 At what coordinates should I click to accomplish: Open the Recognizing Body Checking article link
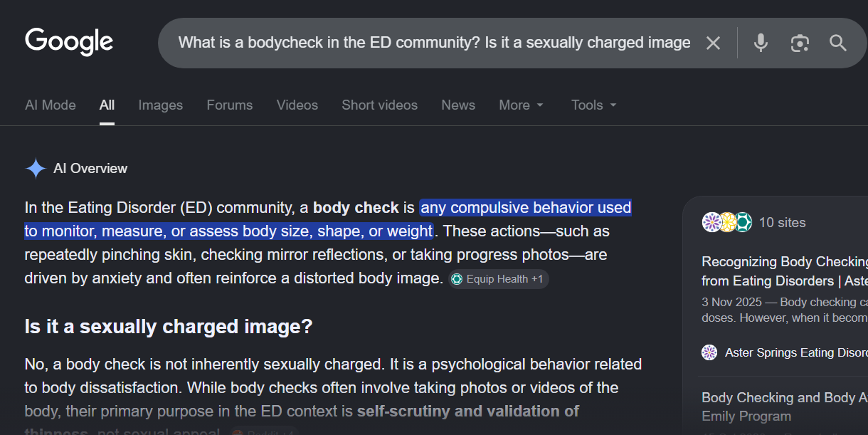[x=785, y=271]
